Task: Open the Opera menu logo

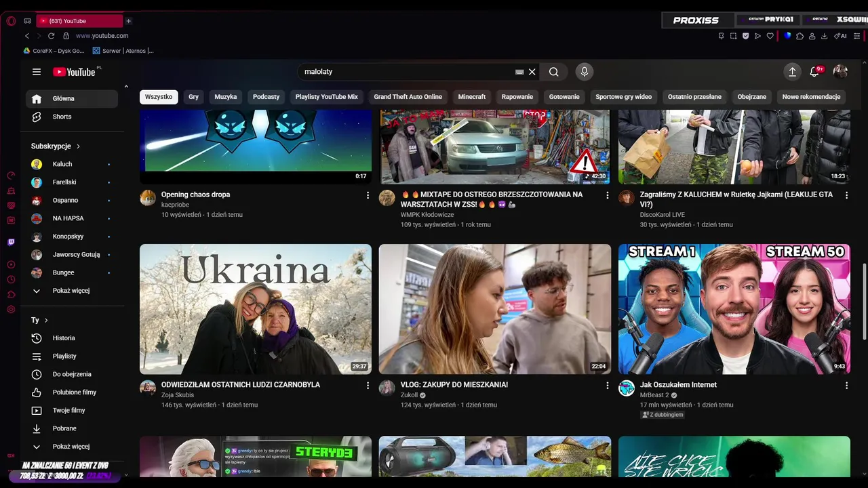Action: [11, 21]
